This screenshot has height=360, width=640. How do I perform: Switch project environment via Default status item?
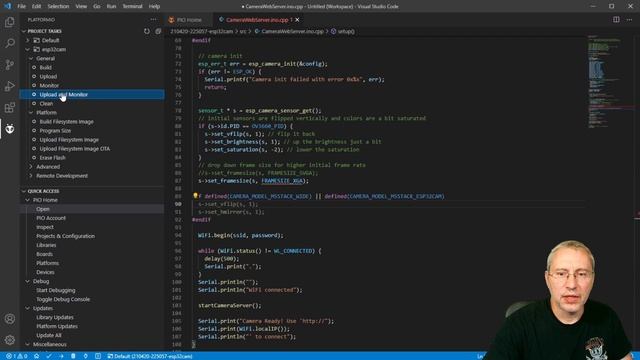coord(150,356)
